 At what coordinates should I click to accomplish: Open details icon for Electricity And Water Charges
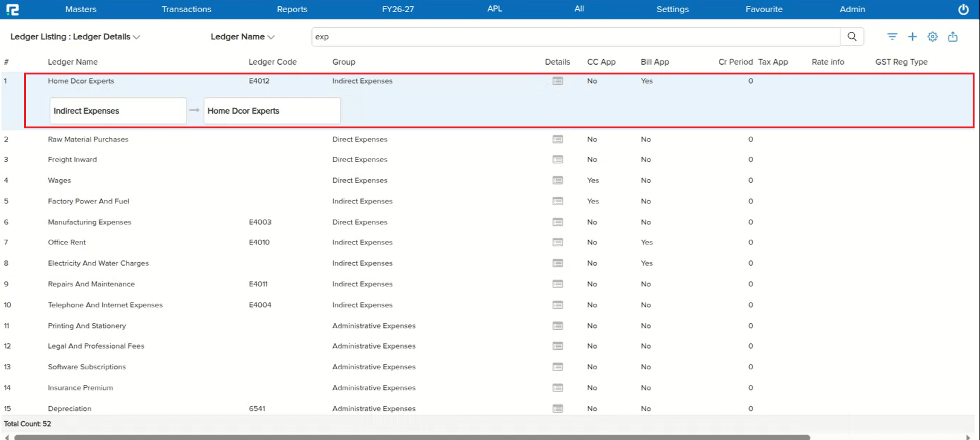557,263
